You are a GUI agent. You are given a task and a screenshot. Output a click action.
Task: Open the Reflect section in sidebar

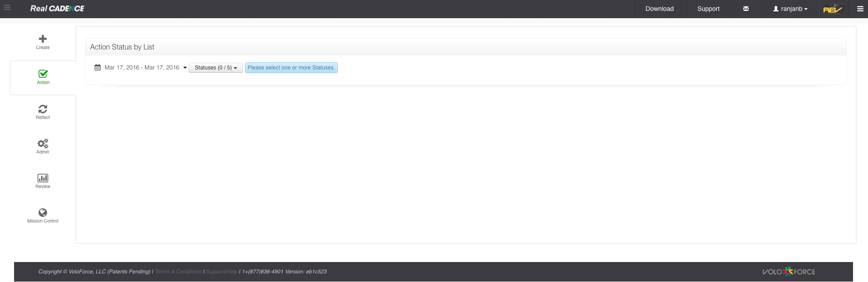pyautogui.click(x=43, y=109)
